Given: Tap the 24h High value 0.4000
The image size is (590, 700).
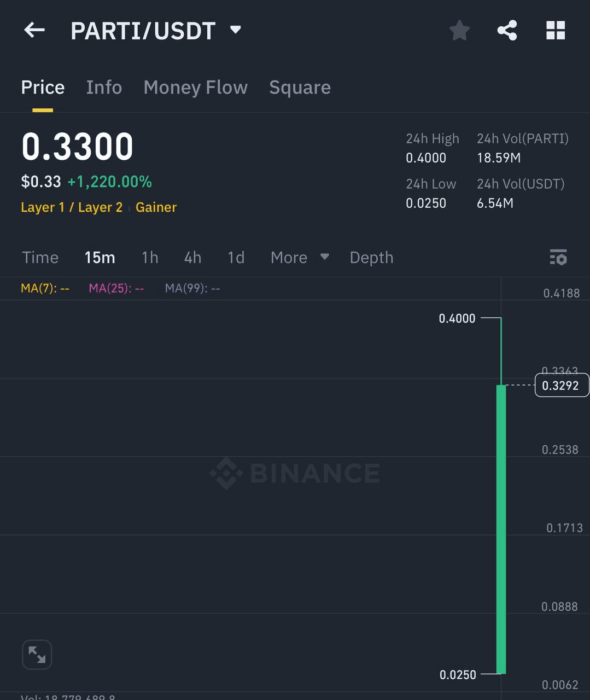Looking at the screenshot, I should click(x=426, y=158).
